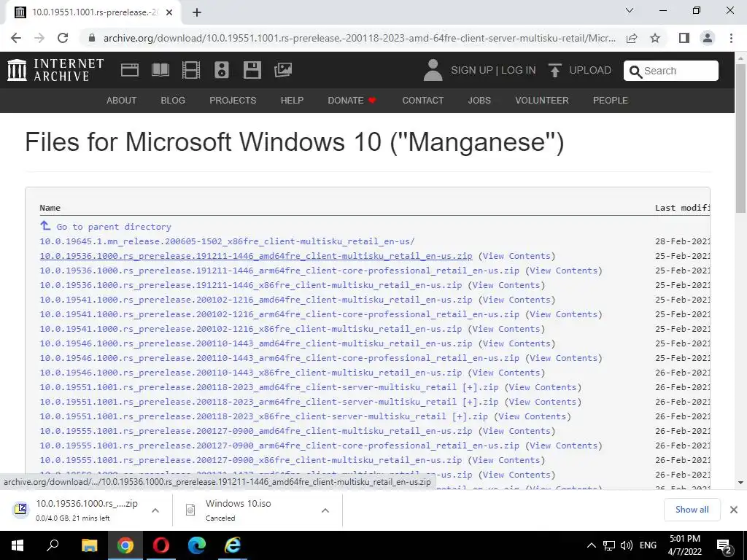Share this page icon
747x560 pixels.
pos(632,38)
